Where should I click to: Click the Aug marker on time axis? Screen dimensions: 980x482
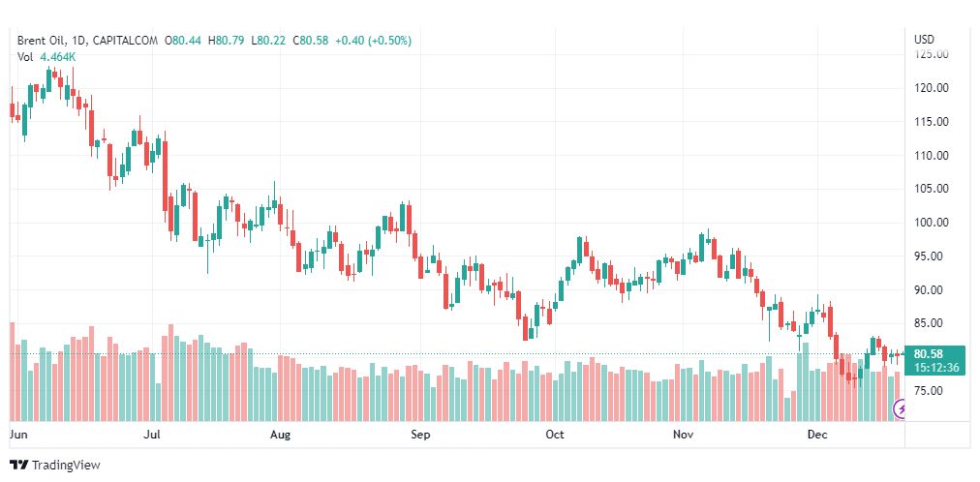(280, 435)
